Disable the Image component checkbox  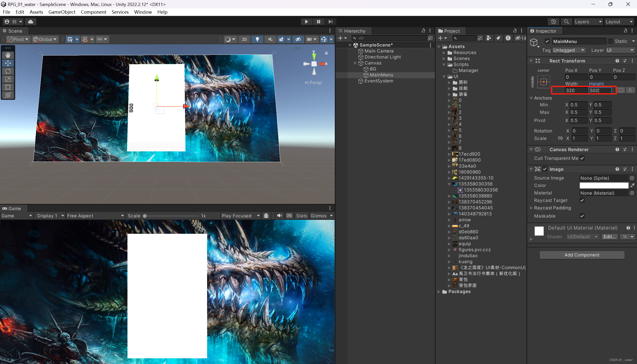pos(545,169)
